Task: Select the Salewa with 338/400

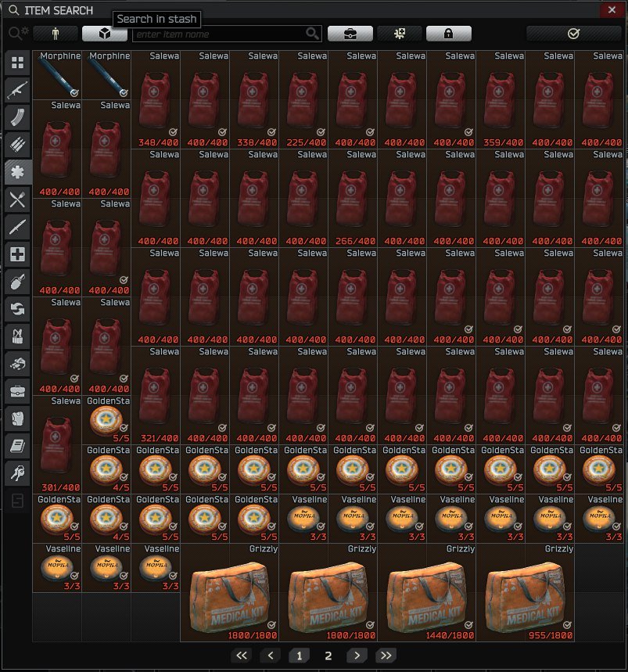Action: click(x=254, y=100)
